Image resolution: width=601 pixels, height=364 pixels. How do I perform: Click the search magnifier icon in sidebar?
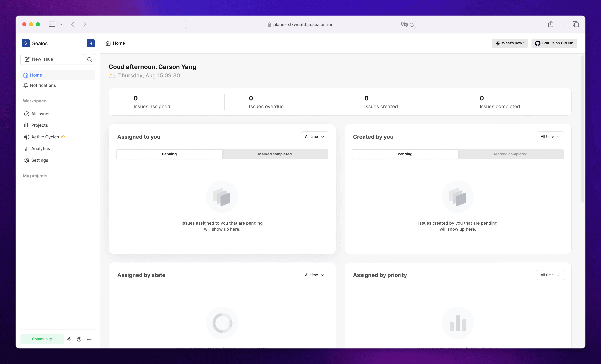click(89, 59)
